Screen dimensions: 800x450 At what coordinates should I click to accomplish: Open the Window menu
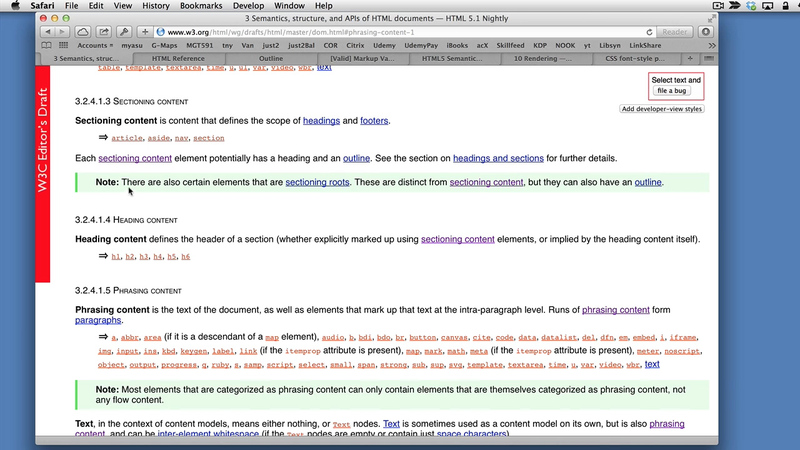tap(289, 6)
